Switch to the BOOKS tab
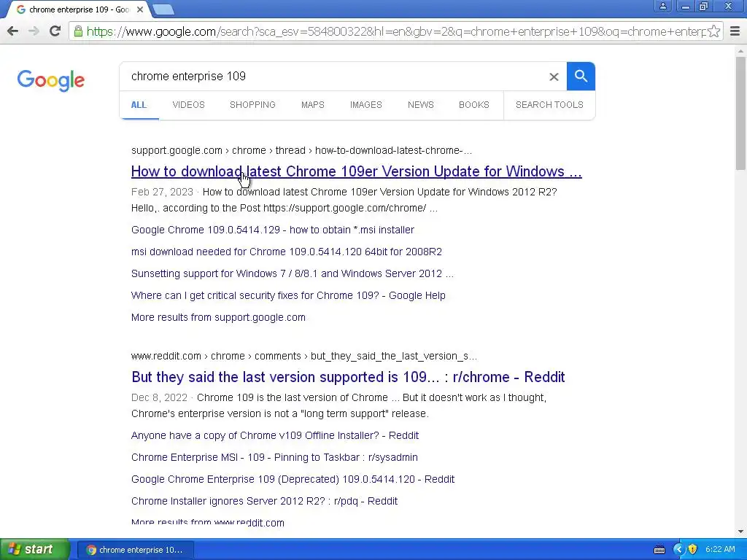The width and height of the screenshot is (747, 560). [474, 105]
